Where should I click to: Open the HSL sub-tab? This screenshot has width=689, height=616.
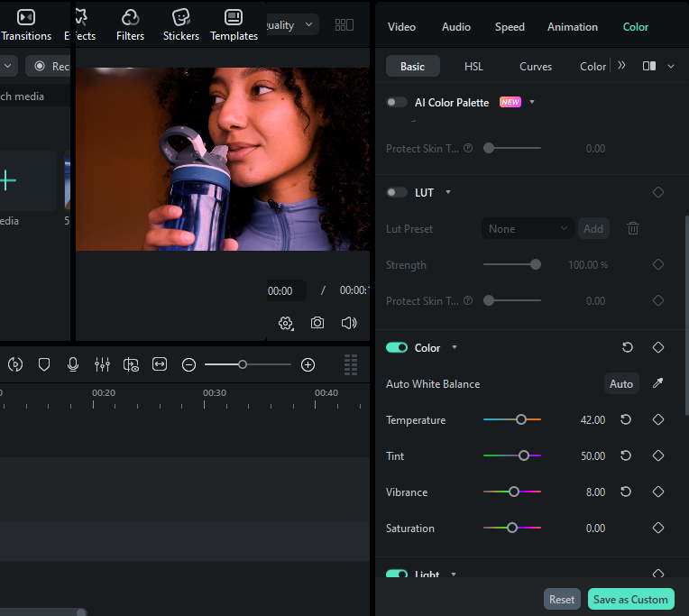[x=473, y=67]
